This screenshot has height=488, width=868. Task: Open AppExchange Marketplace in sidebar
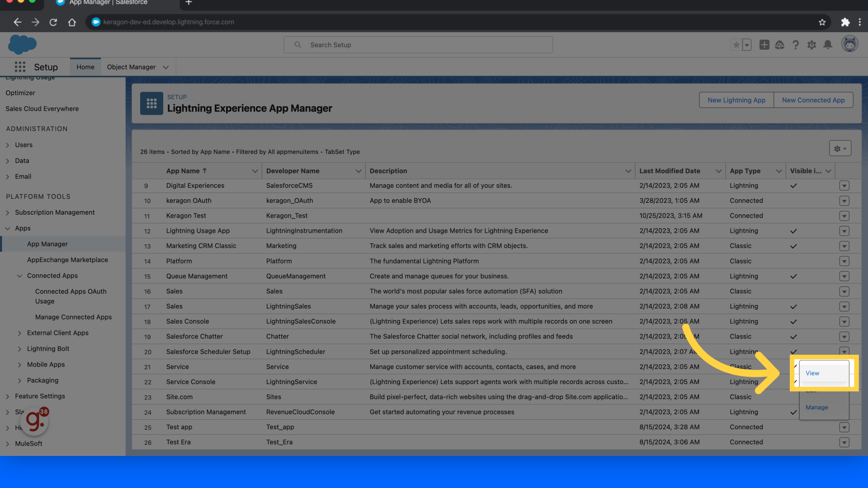tap(67, 260)
